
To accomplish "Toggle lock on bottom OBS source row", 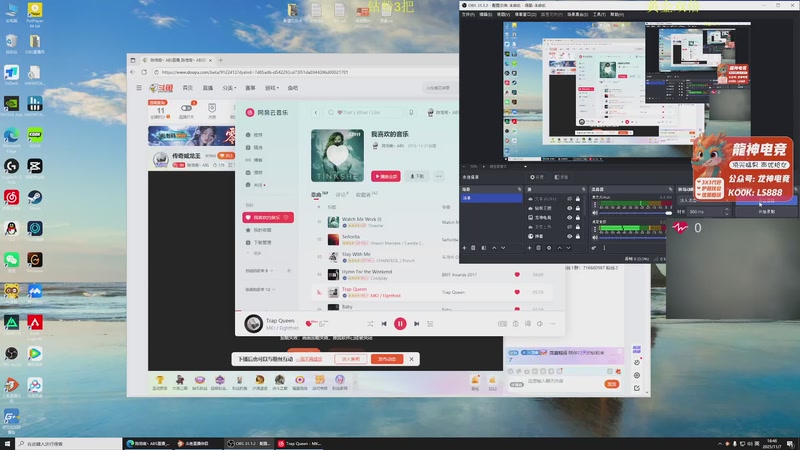I will [578, 236].
